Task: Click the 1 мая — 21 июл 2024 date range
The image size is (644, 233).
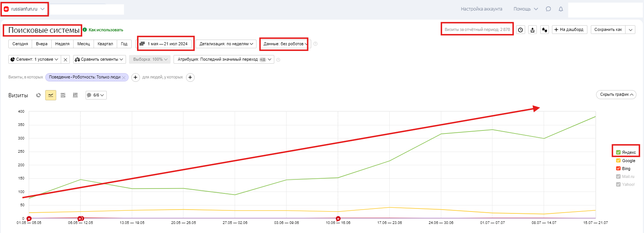Action: (164, 44)
